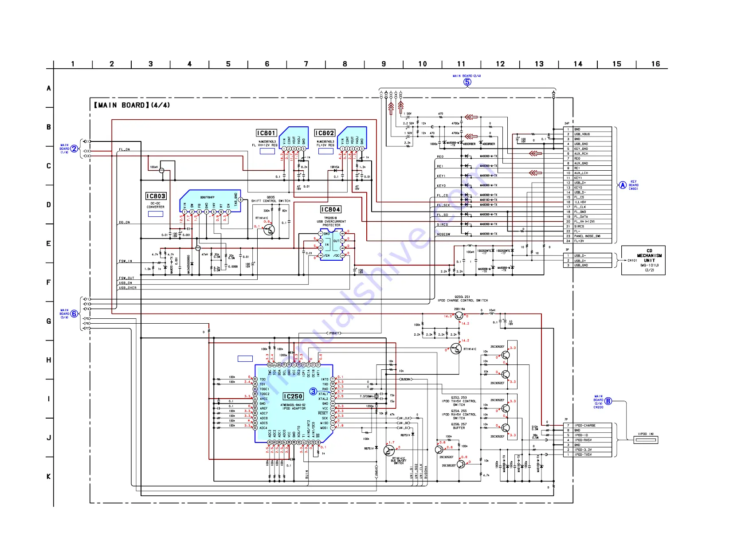This screenshot has width=745, height=560.
Task: Click the red signal arrow beside AUX_RCH
Action: point(536,153)
